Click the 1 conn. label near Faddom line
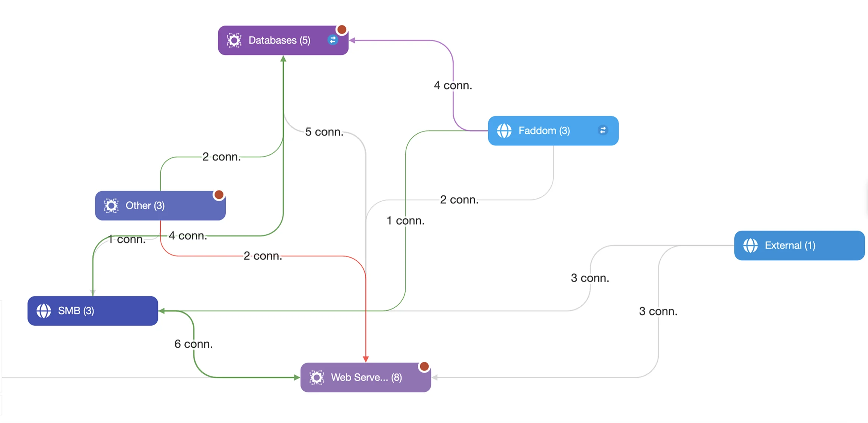 (405, 221)
